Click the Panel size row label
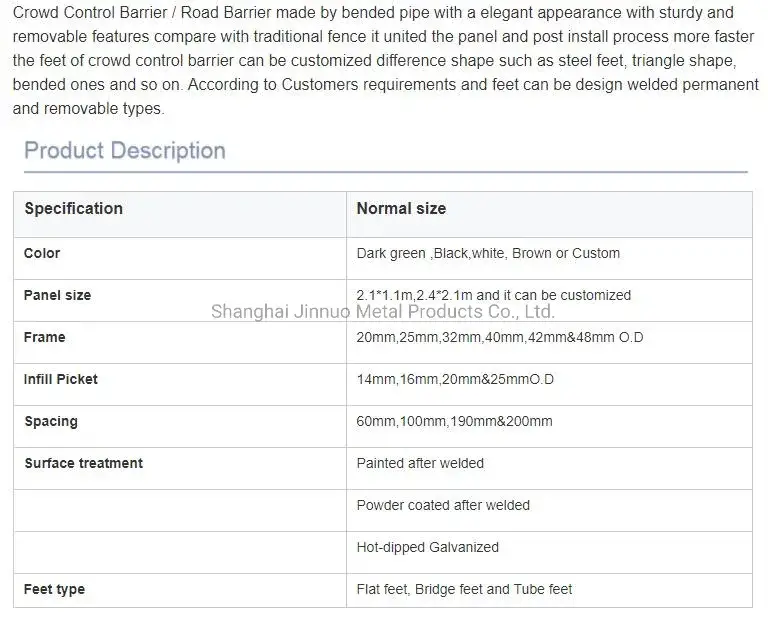 (57, 296)
